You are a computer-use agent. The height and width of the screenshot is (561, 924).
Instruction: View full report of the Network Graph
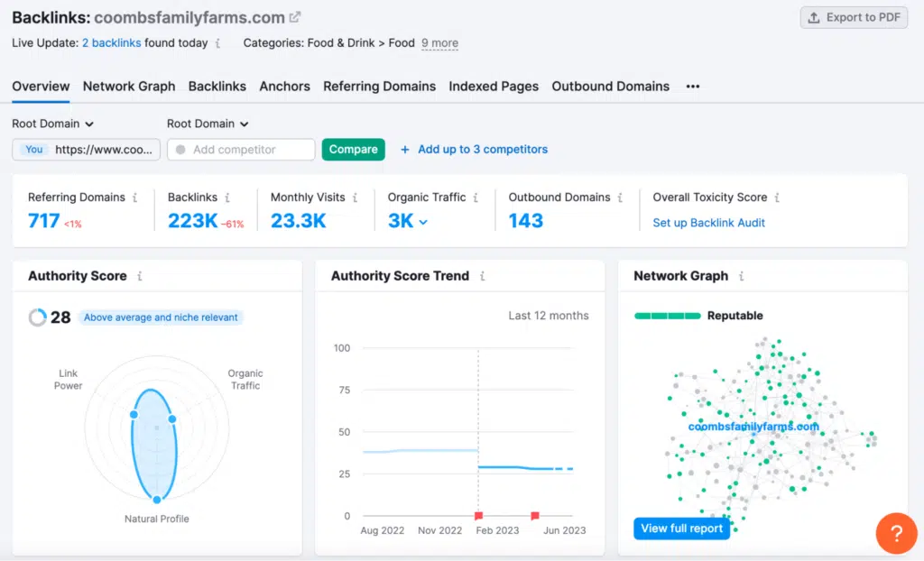tap(681, 529)
